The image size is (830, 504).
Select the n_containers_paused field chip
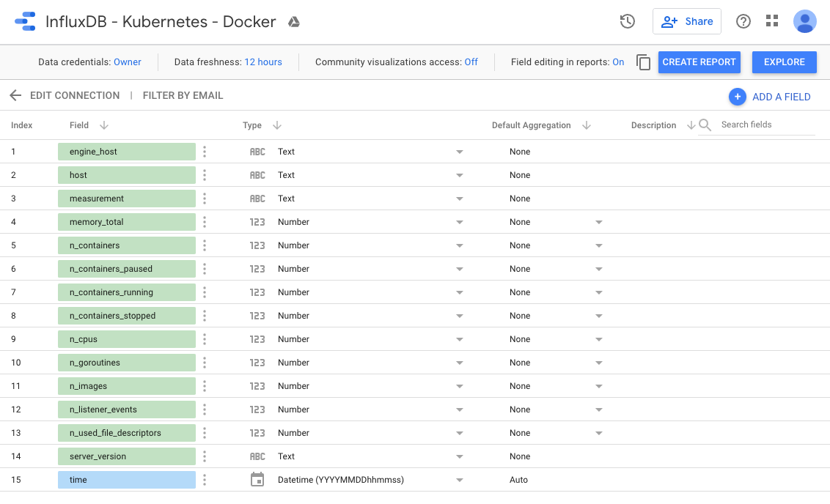(127, 269)
